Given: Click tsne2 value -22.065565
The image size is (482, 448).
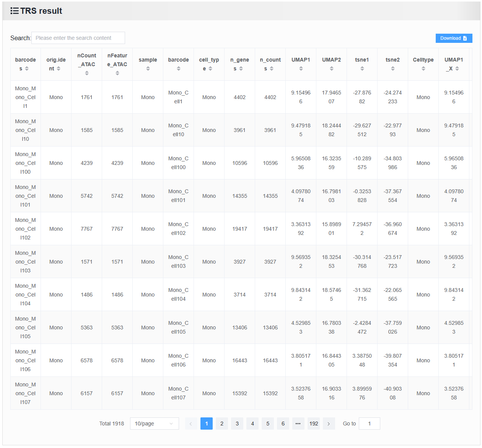Looking at the screenshot, I should (x=393, y=295).
